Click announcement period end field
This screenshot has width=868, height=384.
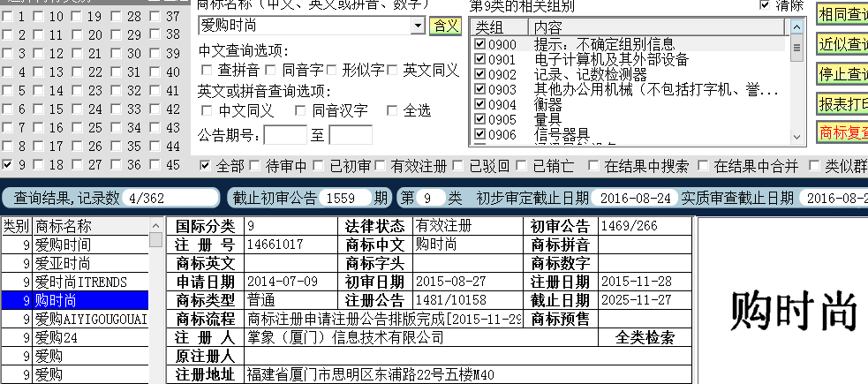(351, 135)
